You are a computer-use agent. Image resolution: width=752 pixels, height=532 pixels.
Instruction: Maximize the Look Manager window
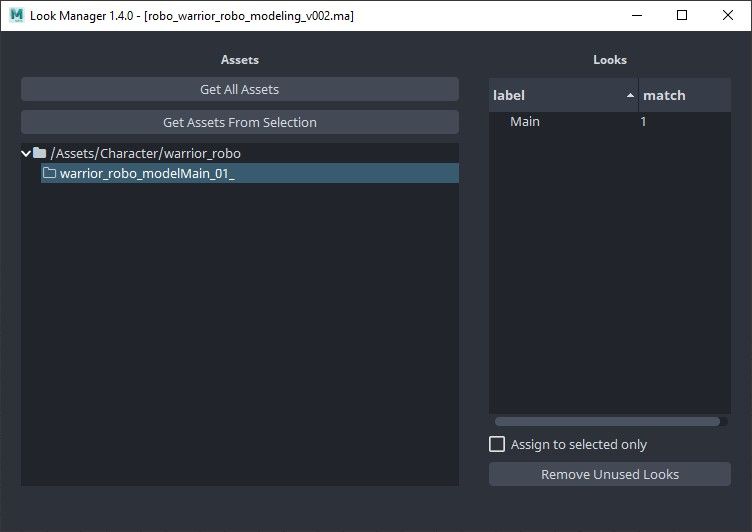[682, 16]
